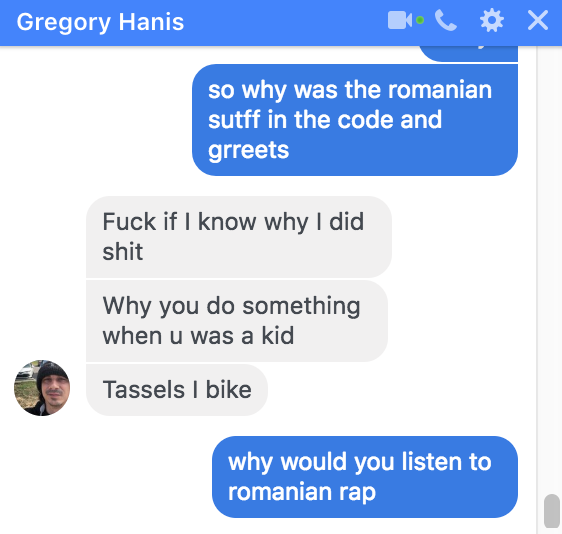Click the word 'grreets' in blue bubble
This screenshot has width=562, height=534.
pyautogui.click(x=248, y=150)
